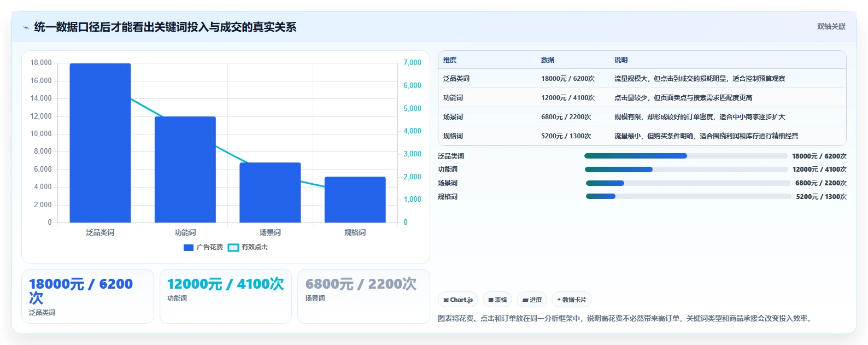Click description starting 规模有限
The height and width of the screenshot is (345, 868).
[700, 117]
